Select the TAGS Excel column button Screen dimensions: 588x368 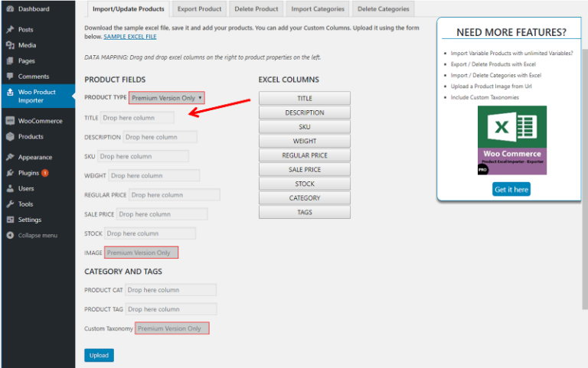point(305,212)
